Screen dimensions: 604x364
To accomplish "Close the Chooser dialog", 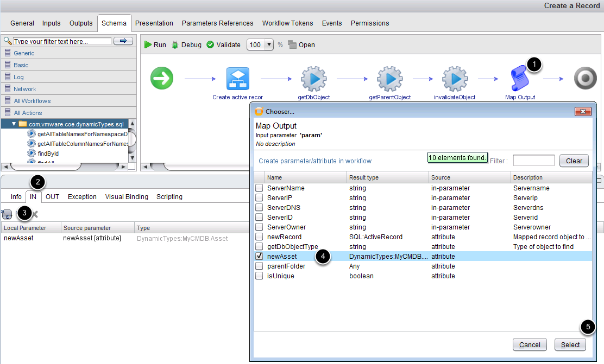I will [583, 112].
